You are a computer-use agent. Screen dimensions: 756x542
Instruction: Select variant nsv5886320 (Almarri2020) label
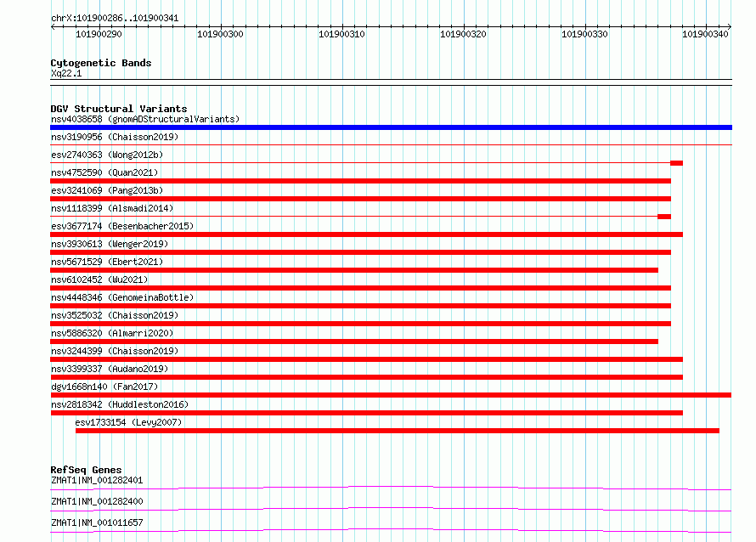112,333
